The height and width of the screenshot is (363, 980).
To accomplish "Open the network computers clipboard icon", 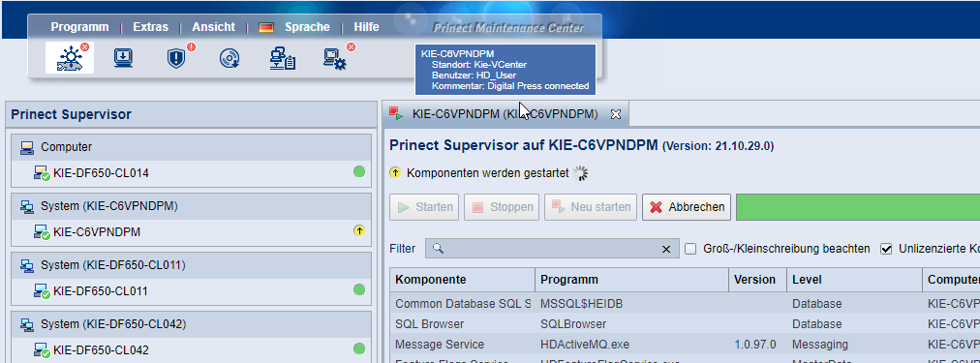I will click(283, 58).
